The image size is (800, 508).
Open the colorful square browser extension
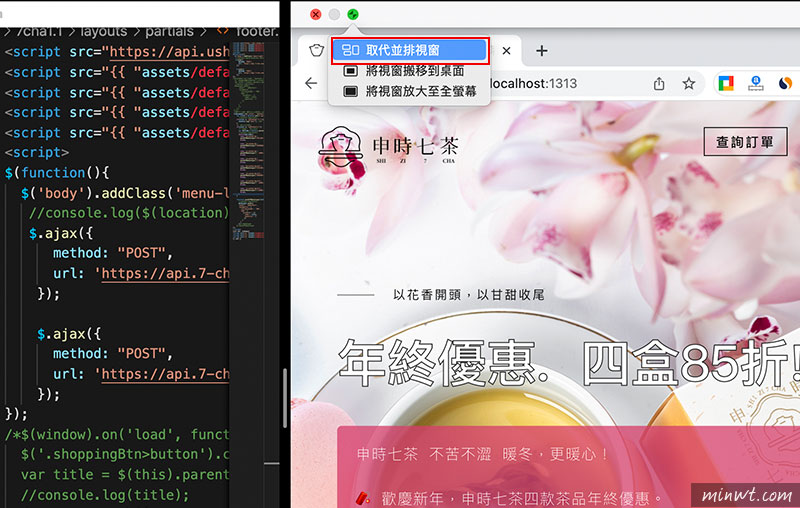pos(726,83)
